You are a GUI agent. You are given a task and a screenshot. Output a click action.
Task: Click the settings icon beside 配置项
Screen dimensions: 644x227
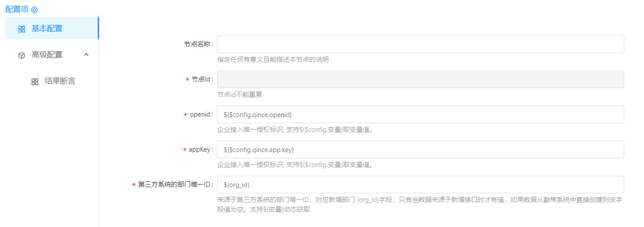pyautogui.click(x=35, y=10)
